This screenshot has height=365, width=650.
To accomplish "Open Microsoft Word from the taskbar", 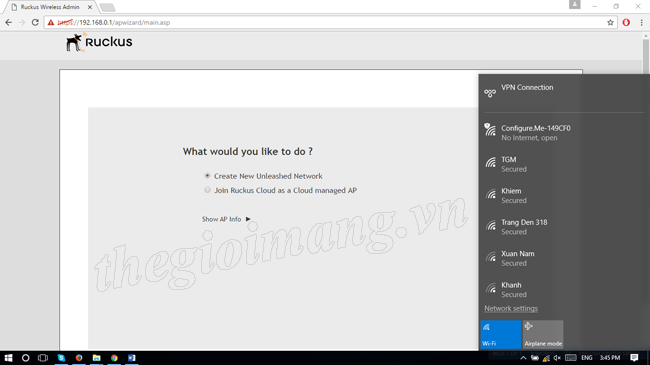I will (131, 358).
